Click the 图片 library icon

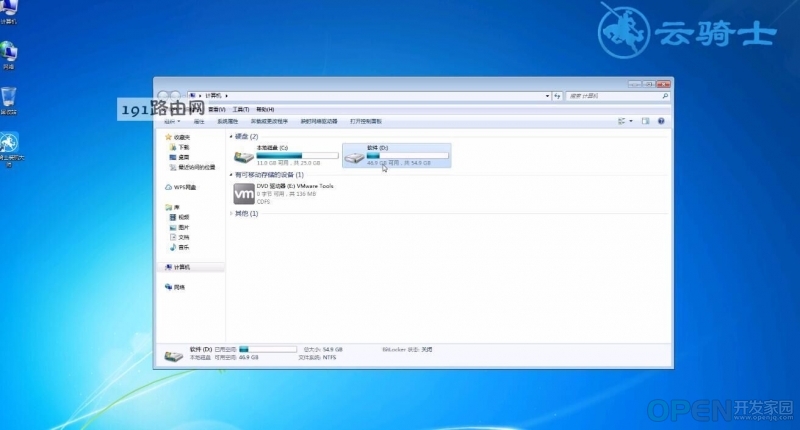pyautogui.click(x=172, y=227)
